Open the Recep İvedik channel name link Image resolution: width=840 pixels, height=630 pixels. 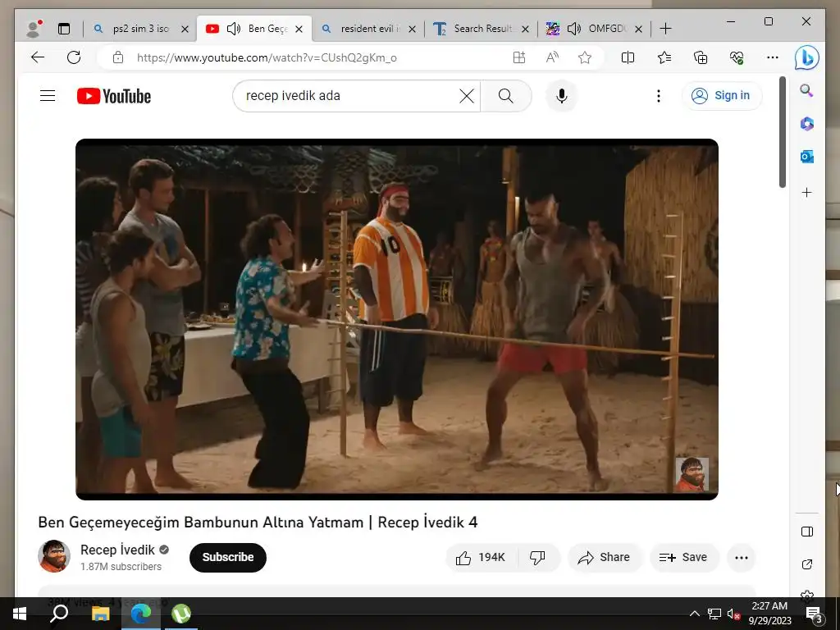tap(117, 550)
